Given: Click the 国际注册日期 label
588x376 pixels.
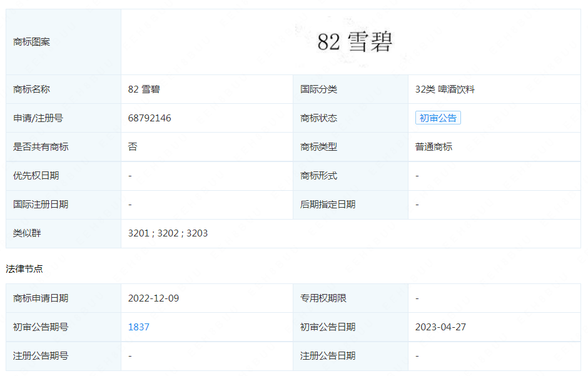Looking at the screenshot, I should point(41,205).
